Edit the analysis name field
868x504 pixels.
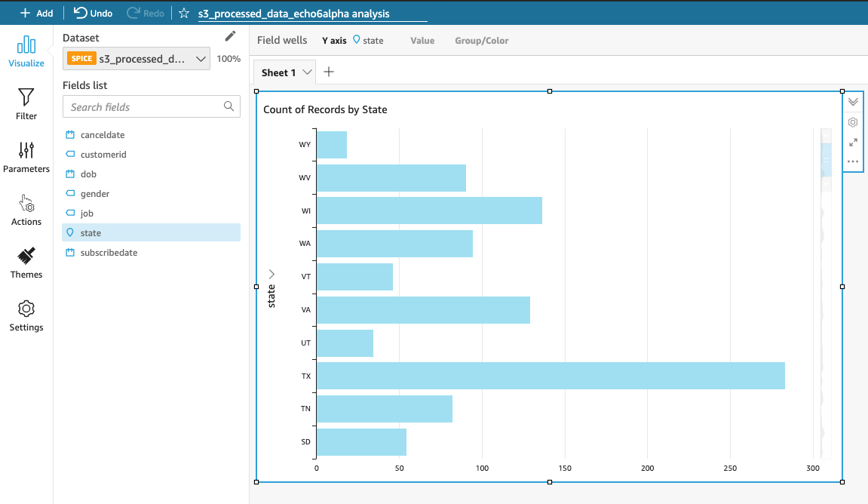[312, 14]
